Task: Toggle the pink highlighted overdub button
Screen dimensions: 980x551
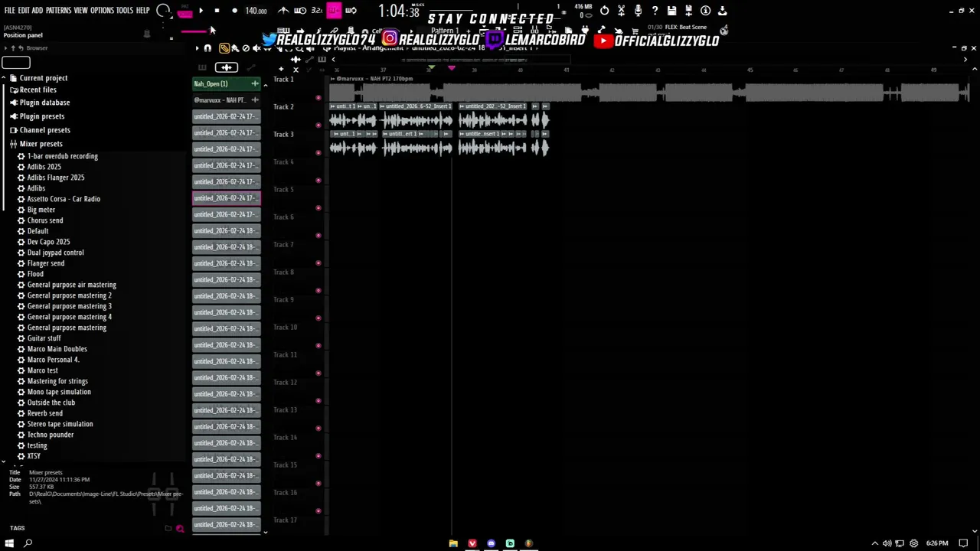Action: pos(334,11)
